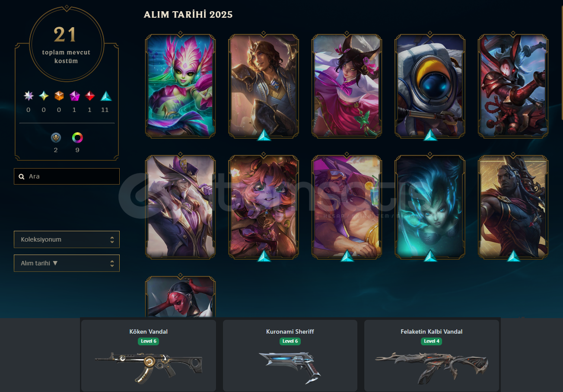Click into the Ara search box

click(x=67, y=176)
